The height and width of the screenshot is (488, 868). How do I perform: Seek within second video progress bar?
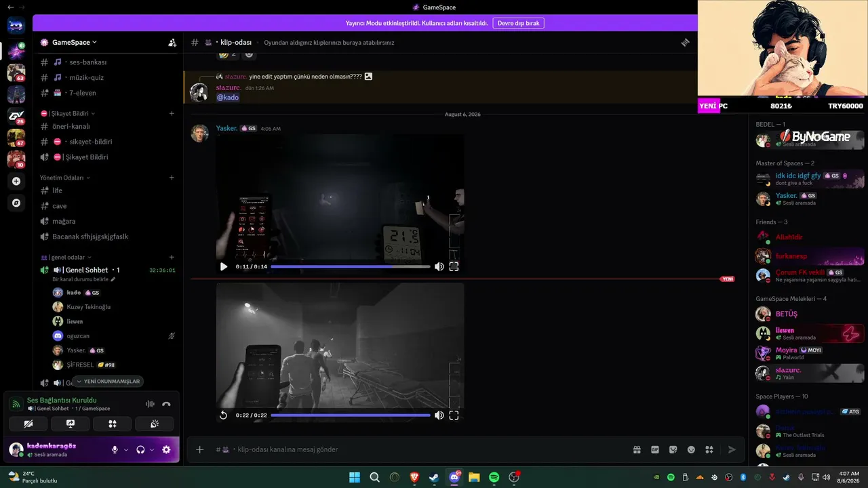[351, 415]
